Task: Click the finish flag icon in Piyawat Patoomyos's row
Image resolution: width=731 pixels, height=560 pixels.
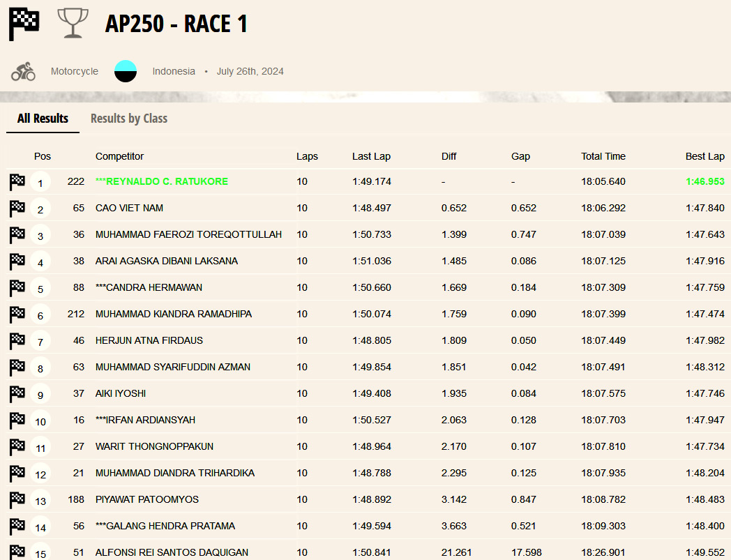Action: point(17,500)
